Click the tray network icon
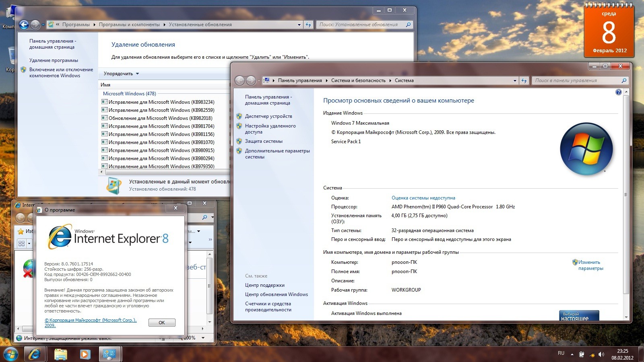Screen dimensions: 644x362 (592, 354)
